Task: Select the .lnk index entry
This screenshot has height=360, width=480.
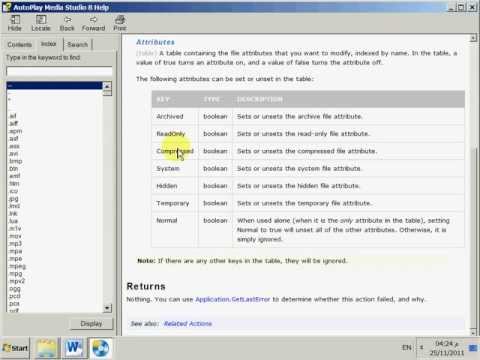Action: point(13,214)
